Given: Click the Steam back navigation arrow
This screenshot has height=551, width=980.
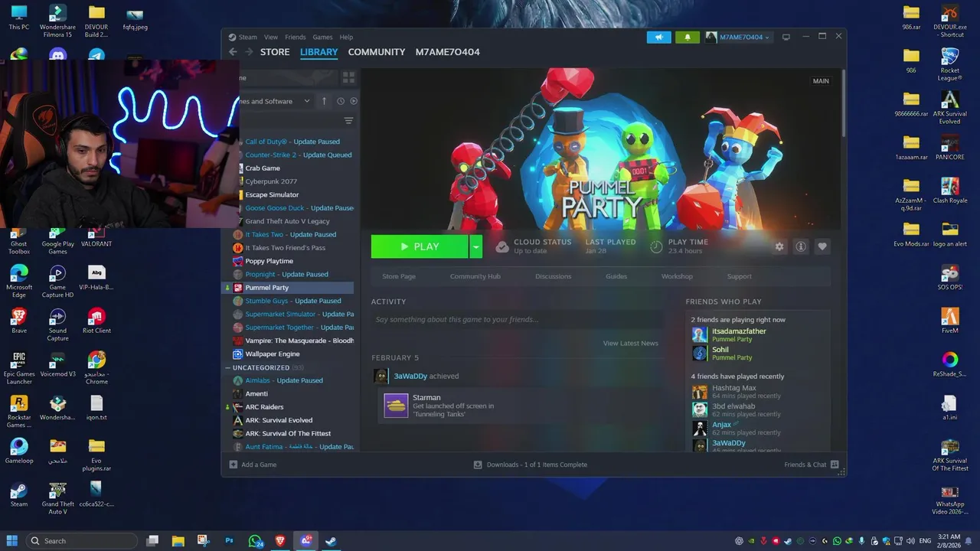Looking at the screenshot, I should point(233,52).
